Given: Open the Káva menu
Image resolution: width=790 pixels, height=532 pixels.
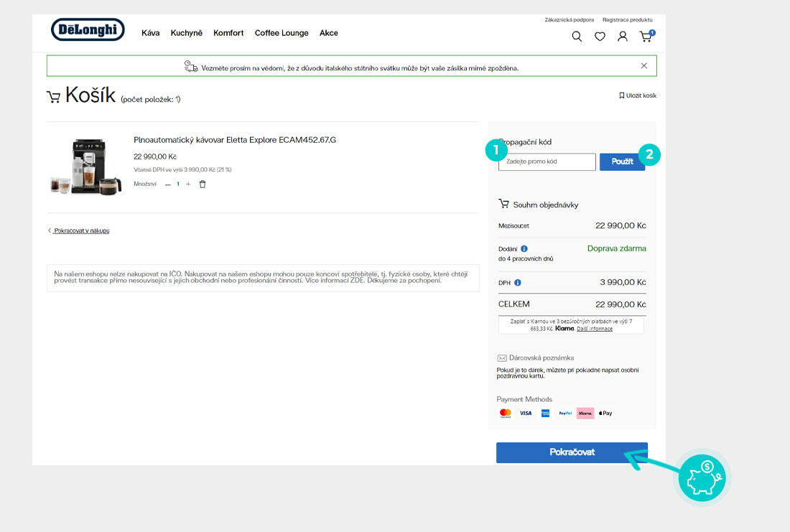Looking at the screenshot, I should (151, 33).
